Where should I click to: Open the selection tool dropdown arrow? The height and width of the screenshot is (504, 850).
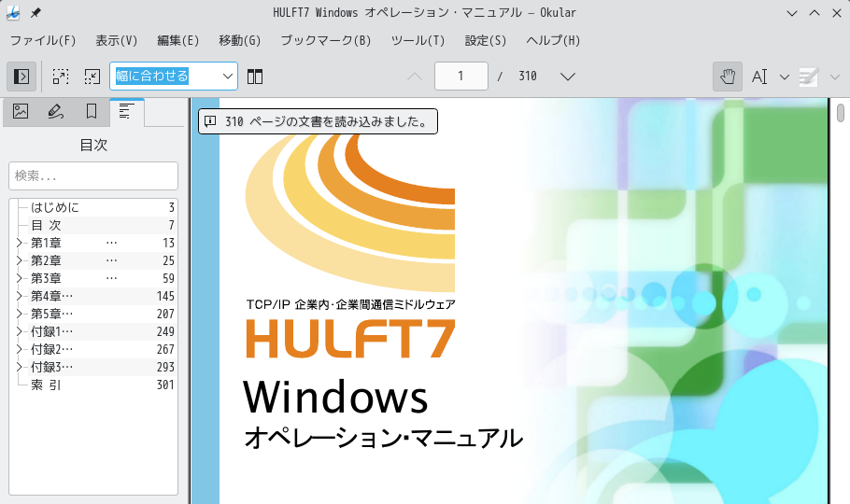785,77
